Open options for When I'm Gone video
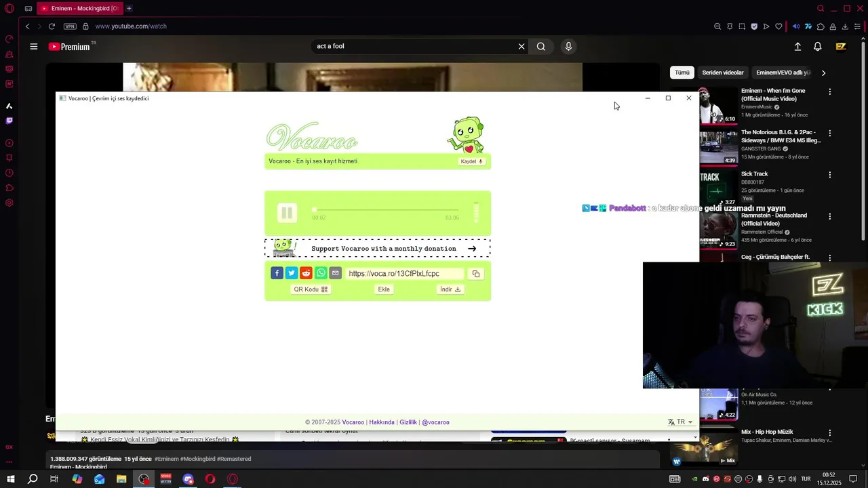868x488 pixels. [829, 91]
